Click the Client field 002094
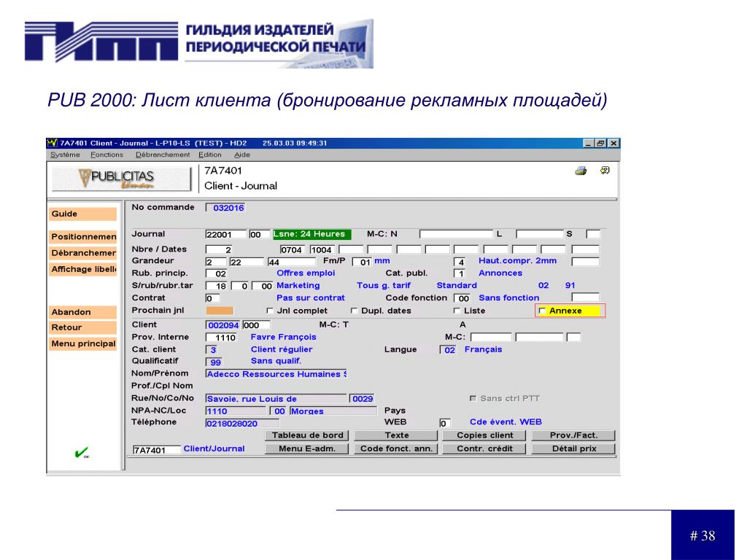 point(223,324)
